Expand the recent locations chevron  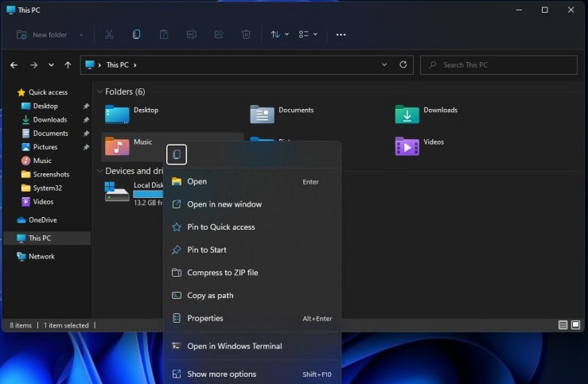pyautogui.click(x=52, y=65)
